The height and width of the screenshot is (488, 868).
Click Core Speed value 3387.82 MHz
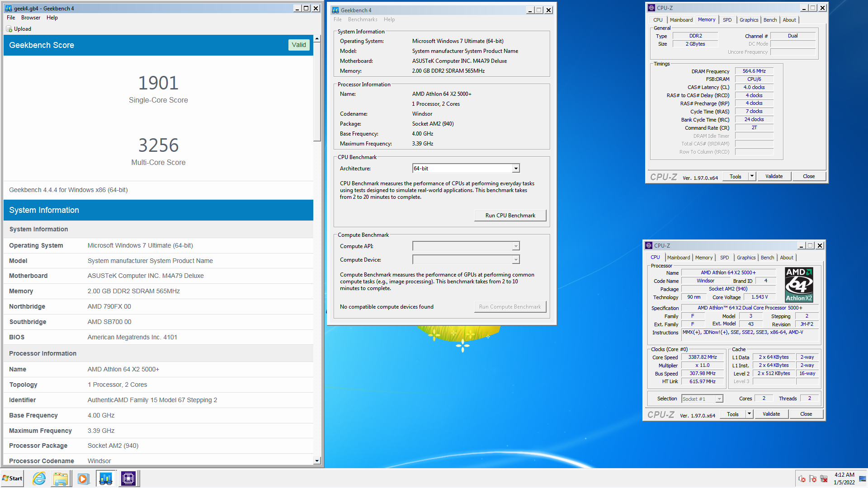tap(703, 357)
